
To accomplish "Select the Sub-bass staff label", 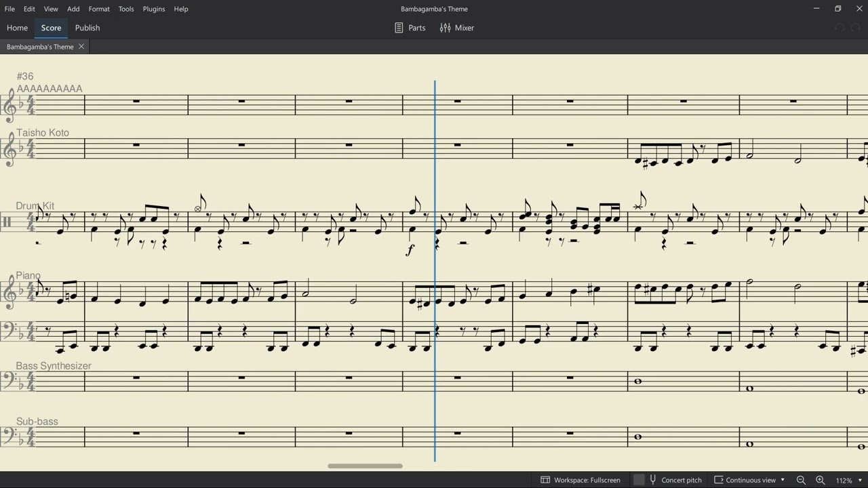I will 37,422.
